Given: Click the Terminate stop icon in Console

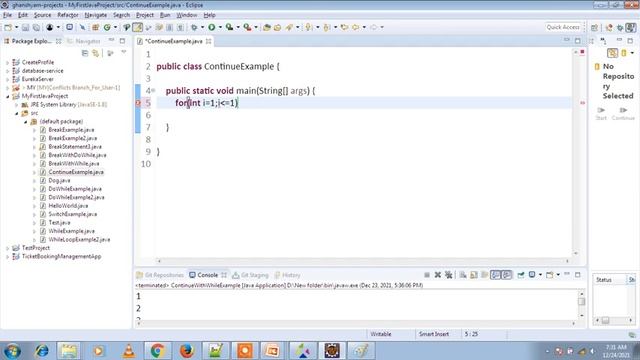Looking at the screenshot, I should [427, 275].
